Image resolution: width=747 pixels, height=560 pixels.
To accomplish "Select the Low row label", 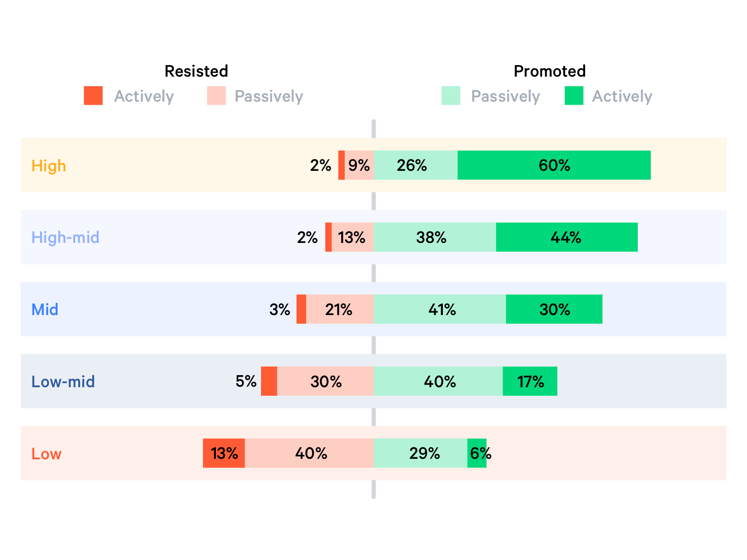I will click(46, 454).
